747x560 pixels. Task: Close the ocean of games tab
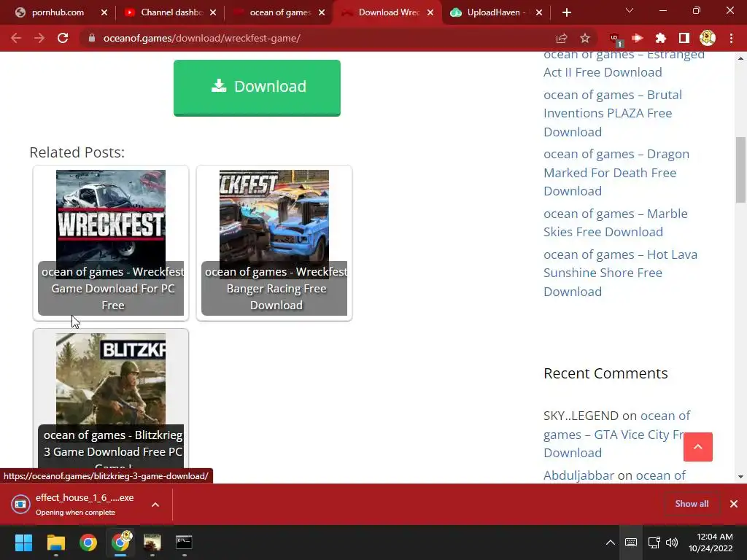[322, 12]
